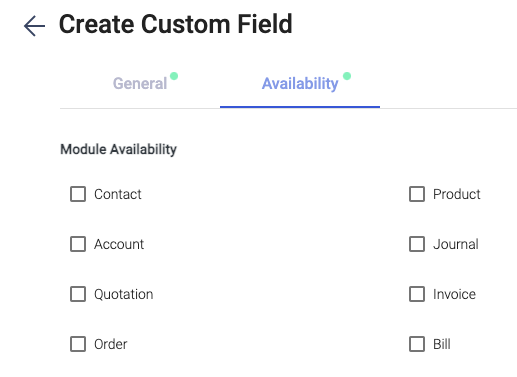The height and width of the screenshot is (377, 517).
Task: Enable the Account module checkbox square
Action: point(78,244)
